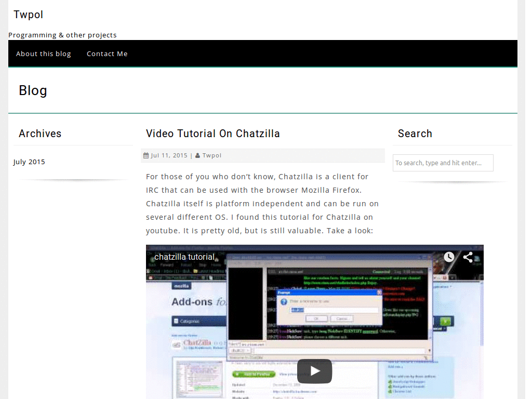Click the calendar icon beside Jul 11, 2015
This screenshot has width=532, height=399.
click(x=146, y=155)
